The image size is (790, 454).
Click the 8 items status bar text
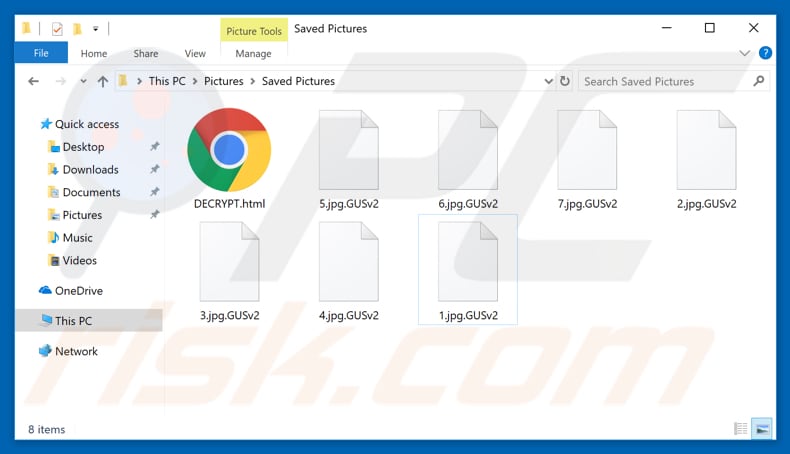tap(46, 429)
